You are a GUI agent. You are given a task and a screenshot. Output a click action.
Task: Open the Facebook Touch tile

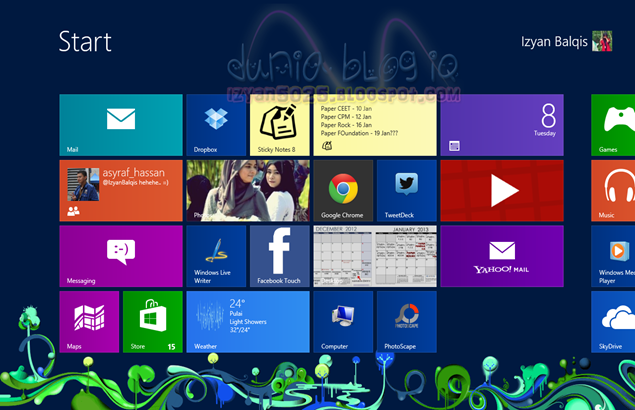[x=279, y=256]
